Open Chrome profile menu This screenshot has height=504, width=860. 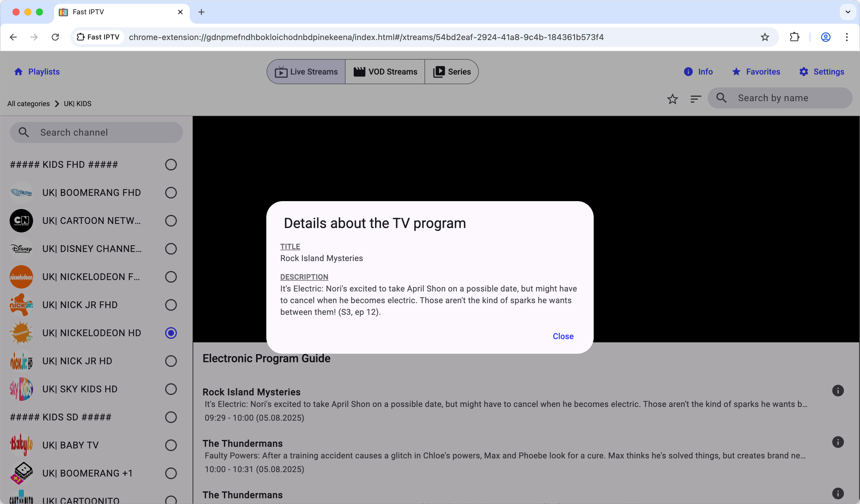point(826,37)
